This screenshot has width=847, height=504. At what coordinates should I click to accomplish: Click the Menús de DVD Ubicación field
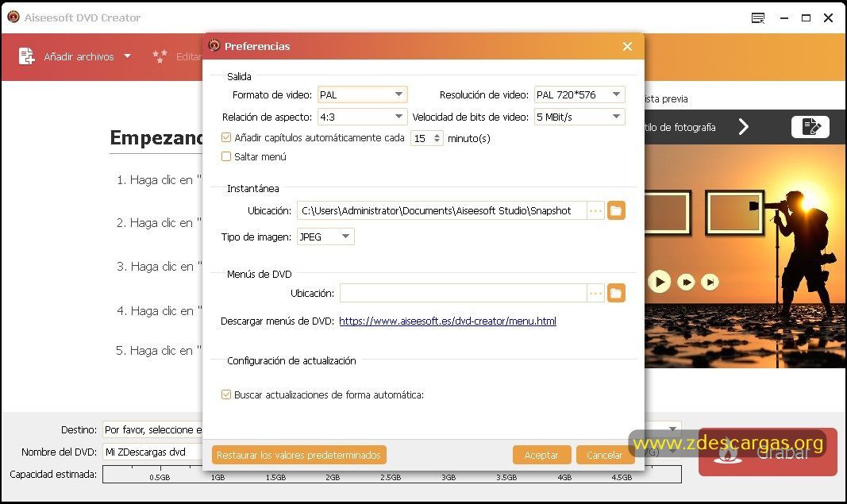463,294
